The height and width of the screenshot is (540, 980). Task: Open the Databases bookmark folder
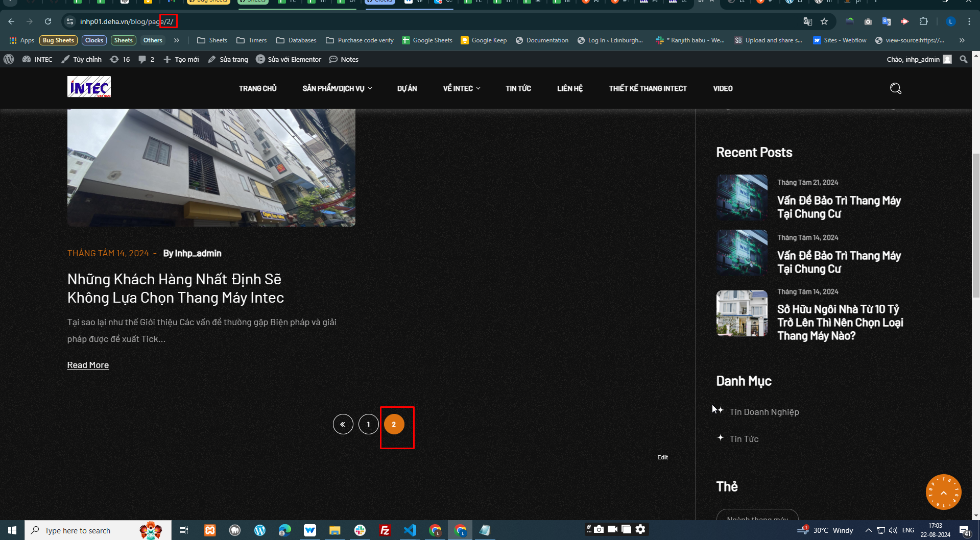tap(296, 40)
